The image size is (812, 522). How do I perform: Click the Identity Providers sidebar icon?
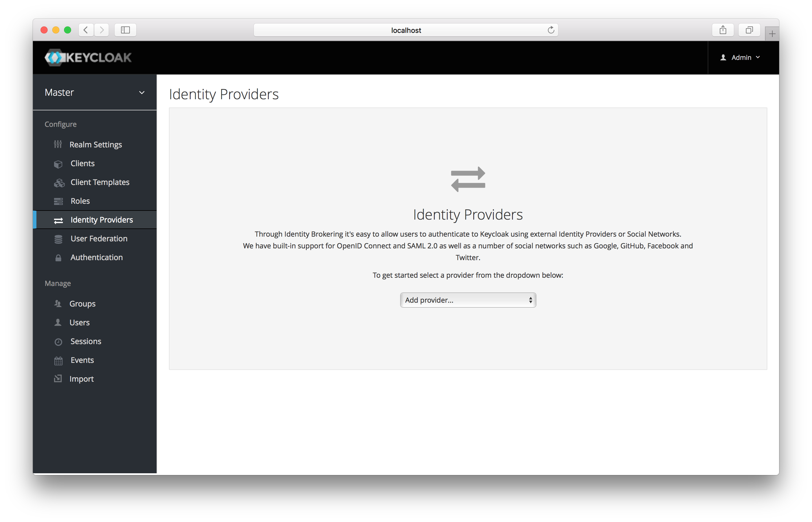tap(57, 220)
